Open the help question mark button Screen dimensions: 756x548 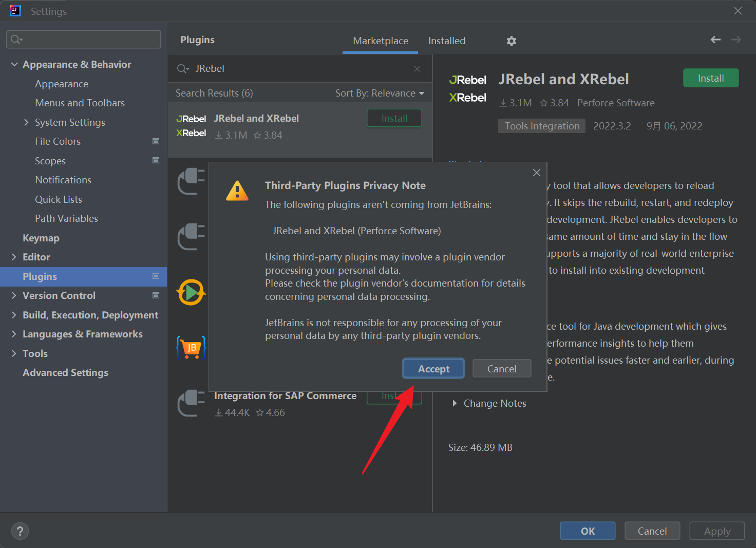20,531
